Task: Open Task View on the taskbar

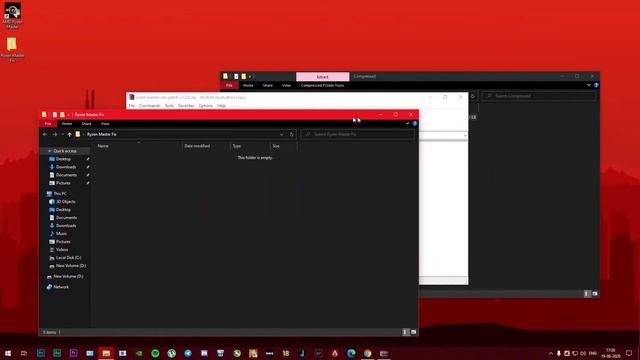Action: point(24,353)
